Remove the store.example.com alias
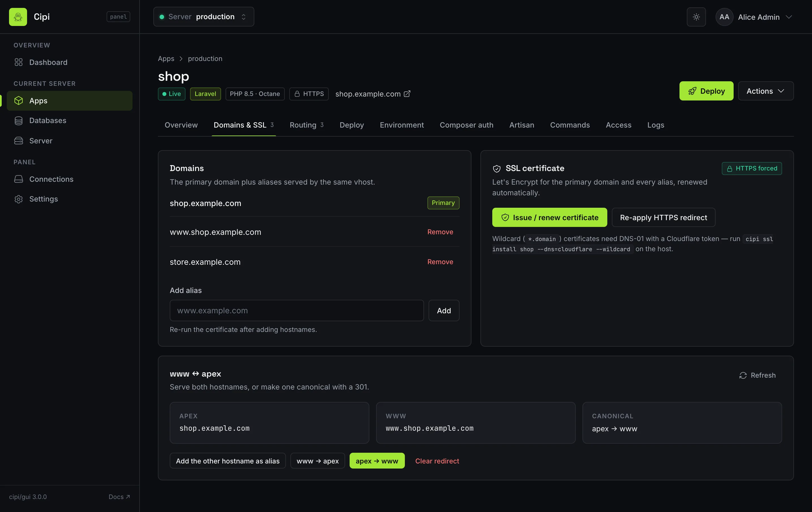The image size is (812, 512). 440,262
